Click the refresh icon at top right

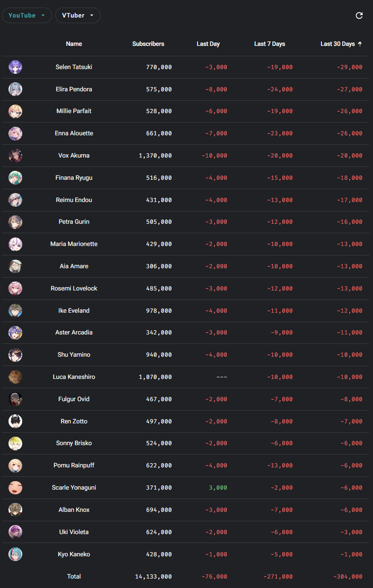(359, 16)
